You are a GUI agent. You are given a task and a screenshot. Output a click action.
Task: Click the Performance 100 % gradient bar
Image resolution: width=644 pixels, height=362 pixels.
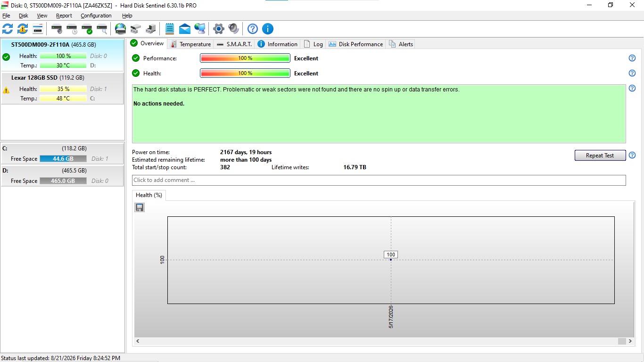pyautogui.click(x=245, y=58)
